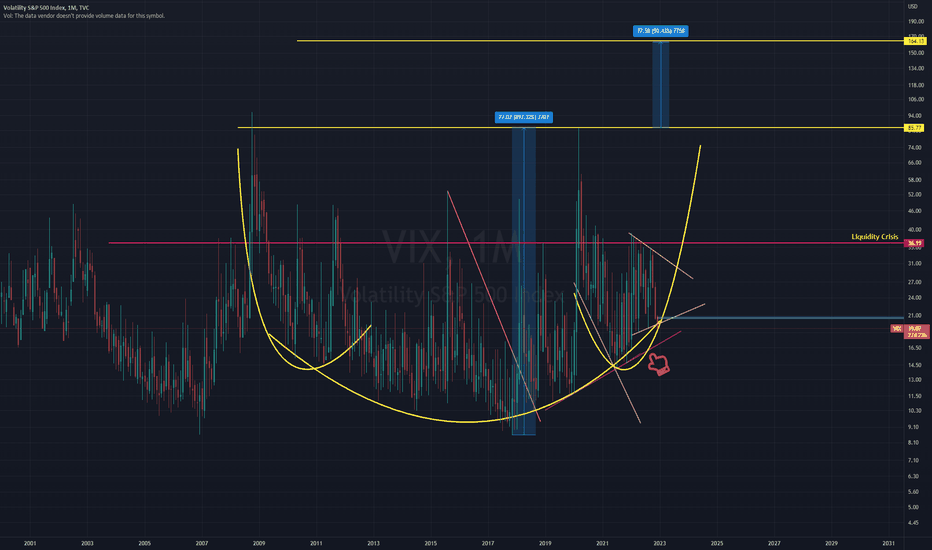
Task: Select the yellow 164.13 price label
Action: tap(914, 41)
